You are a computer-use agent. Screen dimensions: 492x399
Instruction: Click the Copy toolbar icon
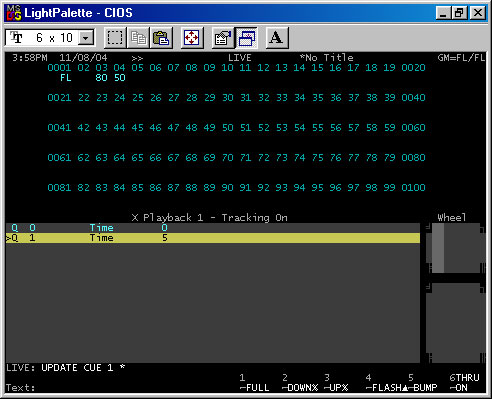click(138, 38)
